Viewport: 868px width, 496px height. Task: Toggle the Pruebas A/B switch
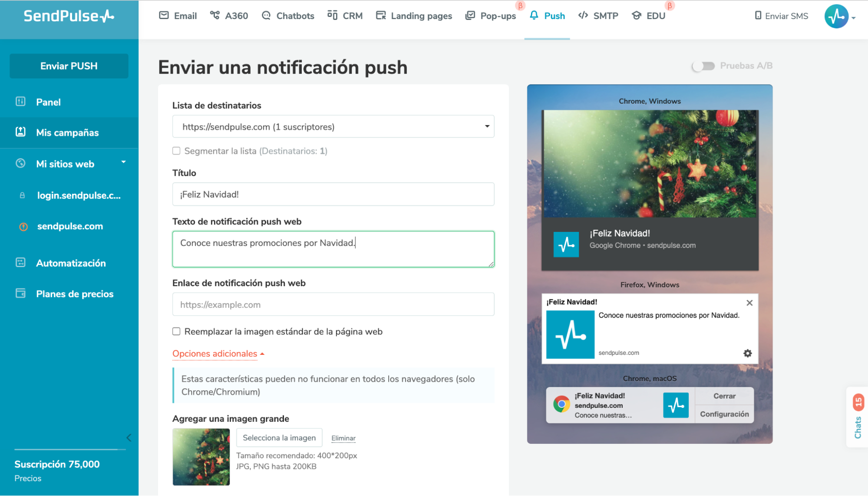[x=703, y=66]
